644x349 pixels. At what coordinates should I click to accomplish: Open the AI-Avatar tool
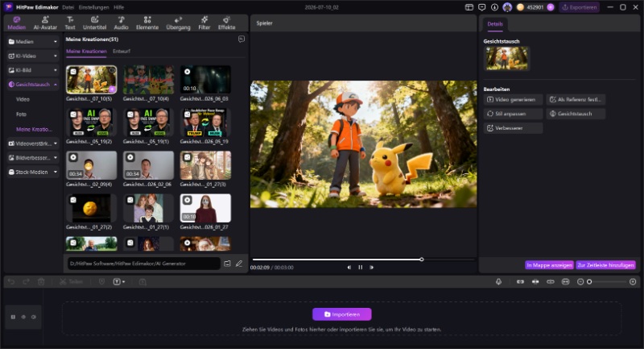click(x=45, y=23)
